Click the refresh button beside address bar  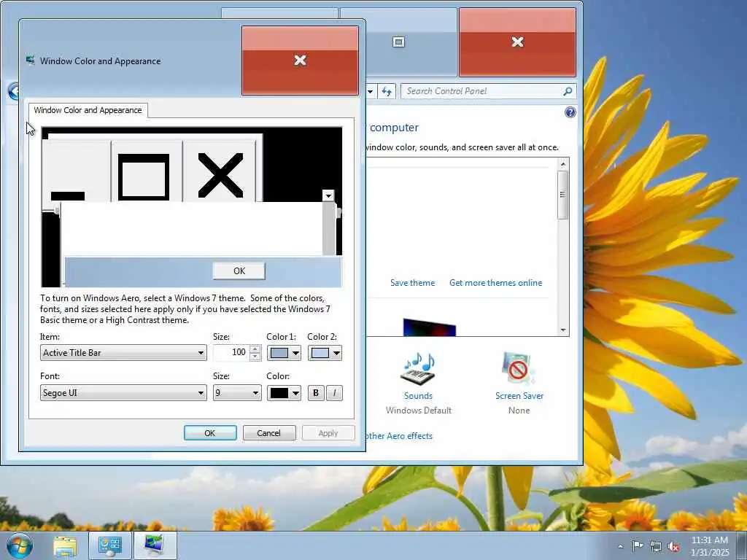tap(387, 91)
